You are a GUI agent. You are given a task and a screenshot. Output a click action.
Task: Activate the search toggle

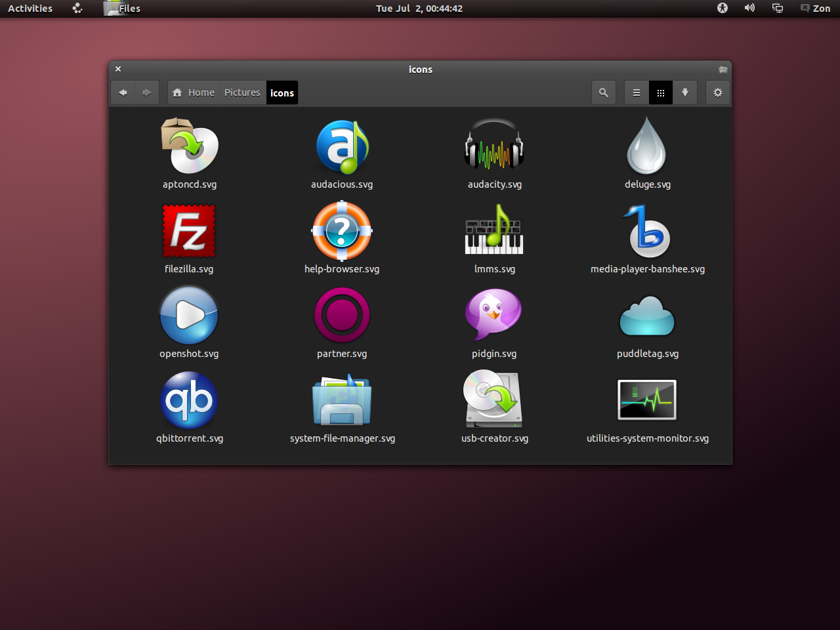coord(603,93)
